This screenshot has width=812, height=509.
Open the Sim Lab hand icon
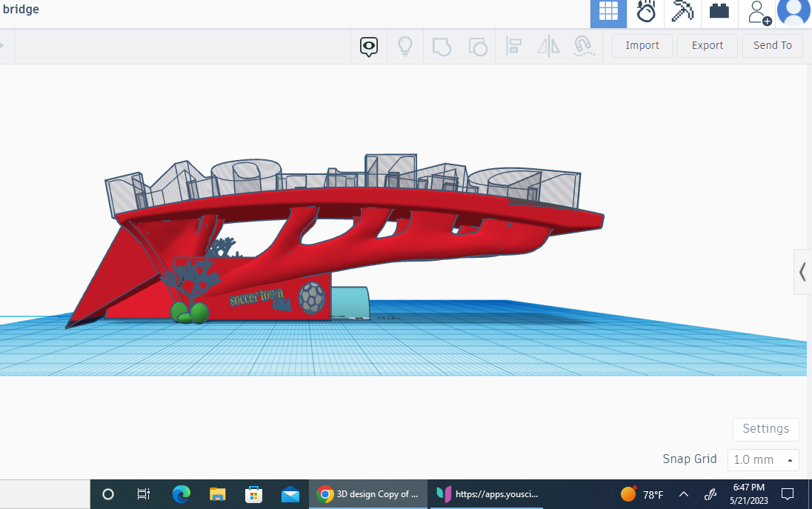pos(646,11)
